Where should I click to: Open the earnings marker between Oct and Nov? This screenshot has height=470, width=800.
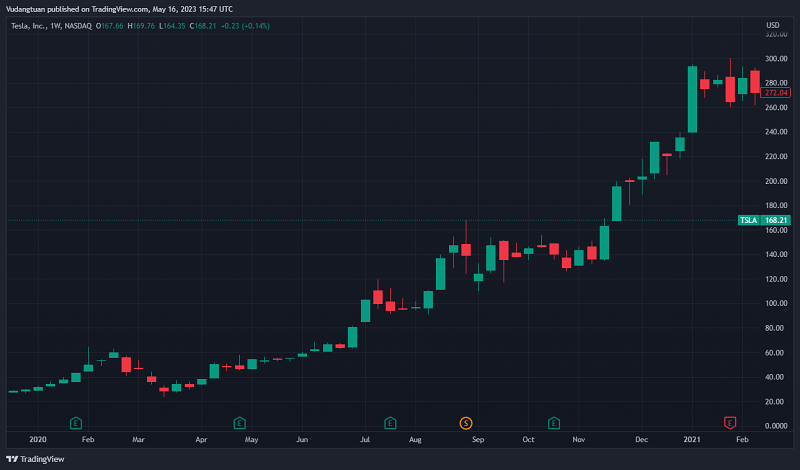pyautogui.click(x=554, y=423)
